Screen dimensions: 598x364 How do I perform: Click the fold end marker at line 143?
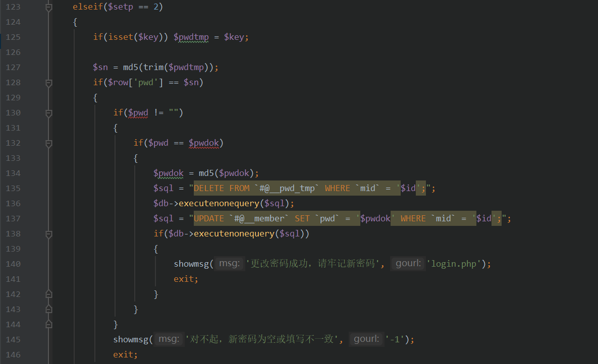point(49,309)
